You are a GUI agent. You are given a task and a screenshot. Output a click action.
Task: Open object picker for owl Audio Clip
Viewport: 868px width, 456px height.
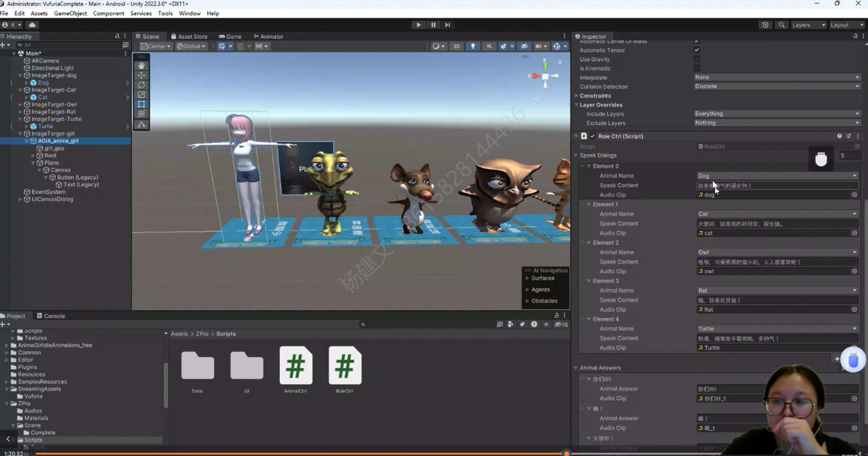(x=854, y=271)
